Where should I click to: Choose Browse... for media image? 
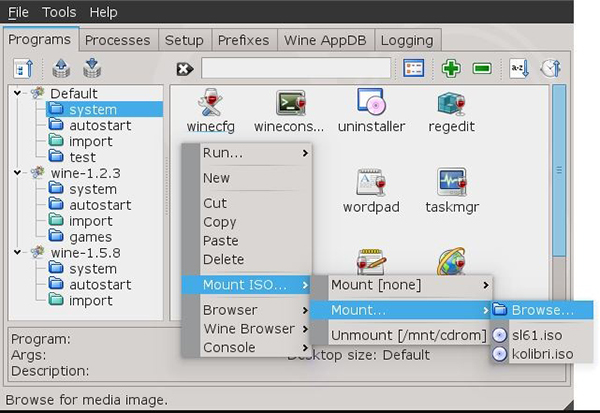tap(542, 310)
